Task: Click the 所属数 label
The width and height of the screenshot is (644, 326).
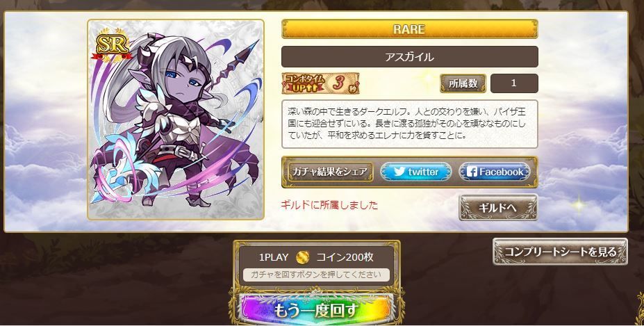Action: click(x=463, y=83)
